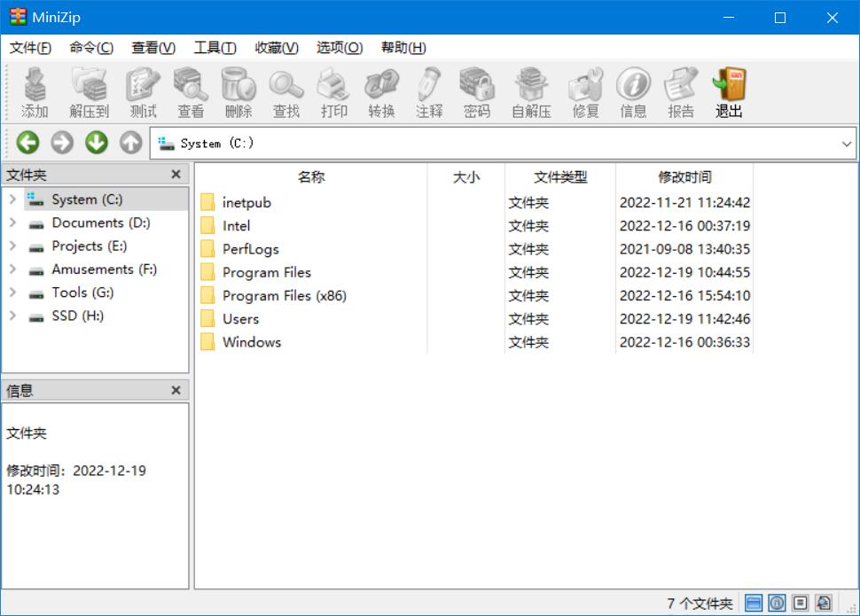Click the up-one-level arrow button
This screenshot has width=860, height=616.
(x=131, y=143)
